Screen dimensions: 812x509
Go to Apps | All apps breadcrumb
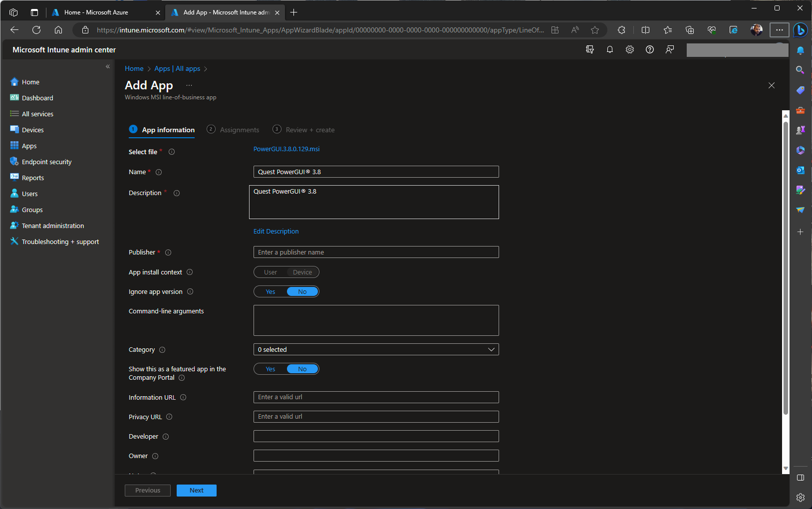pyautogui.click(x=177, y=68)
